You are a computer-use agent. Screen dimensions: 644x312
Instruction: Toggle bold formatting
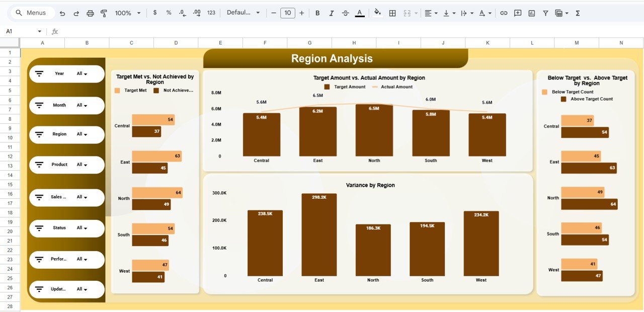[x=317, y=13]
